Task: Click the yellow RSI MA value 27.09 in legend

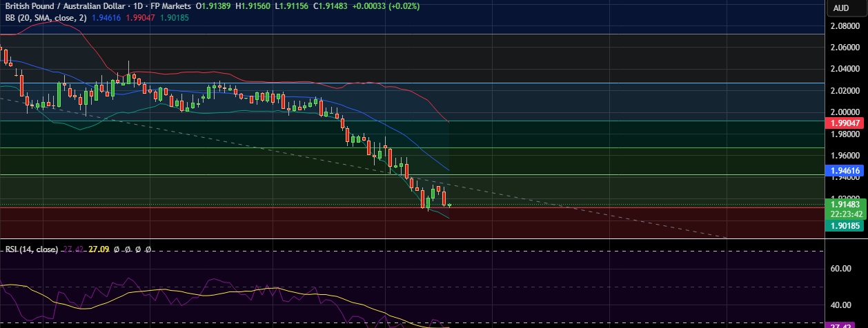Action: 99,249
